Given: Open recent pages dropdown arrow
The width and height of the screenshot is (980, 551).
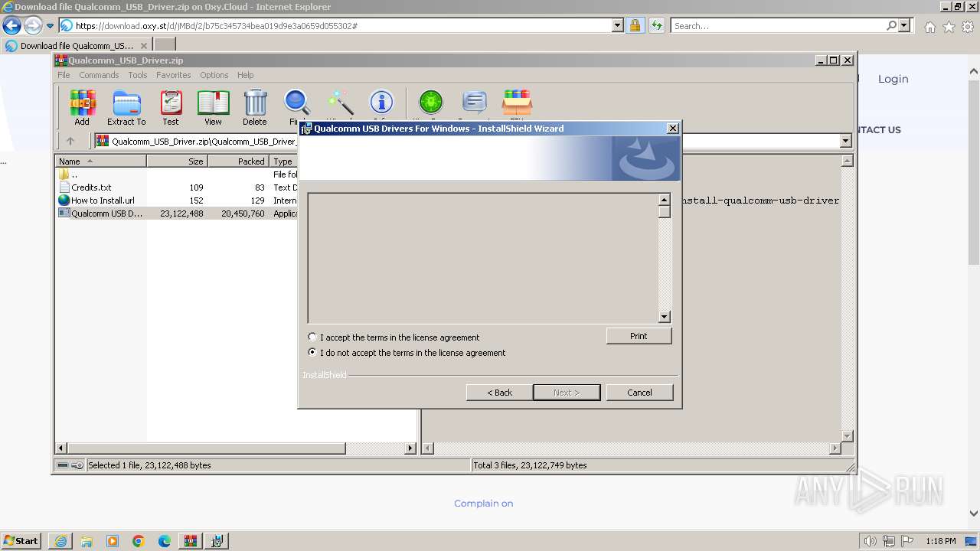Looking at the screenshot, I should [x=51, y=26].
